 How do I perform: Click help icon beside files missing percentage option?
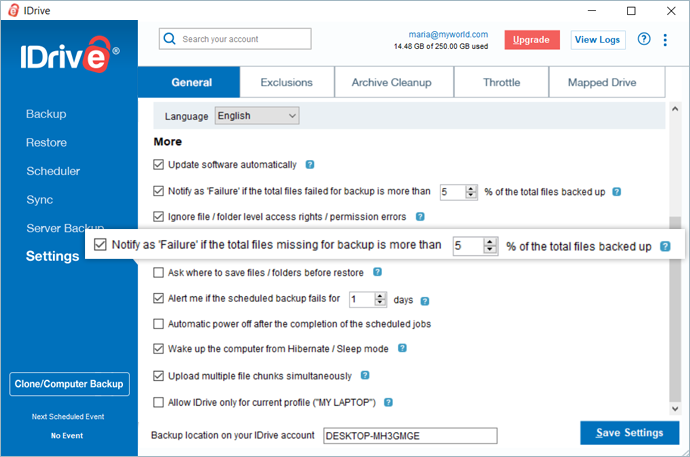pyautogui.click(x=665, y=246)
